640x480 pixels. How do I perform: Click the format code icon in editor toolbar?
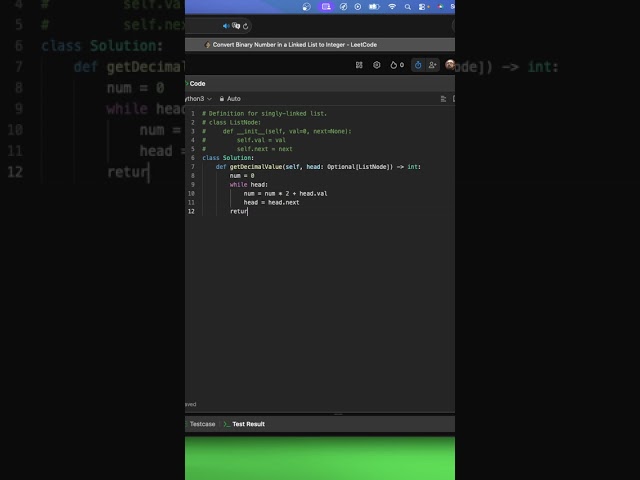443,99
